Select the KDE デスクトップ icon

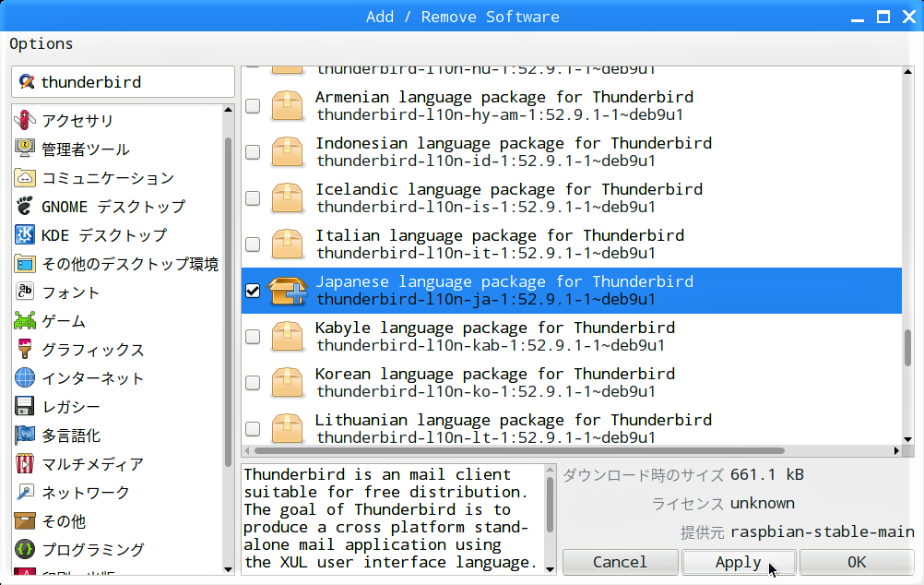pos(25,234)
